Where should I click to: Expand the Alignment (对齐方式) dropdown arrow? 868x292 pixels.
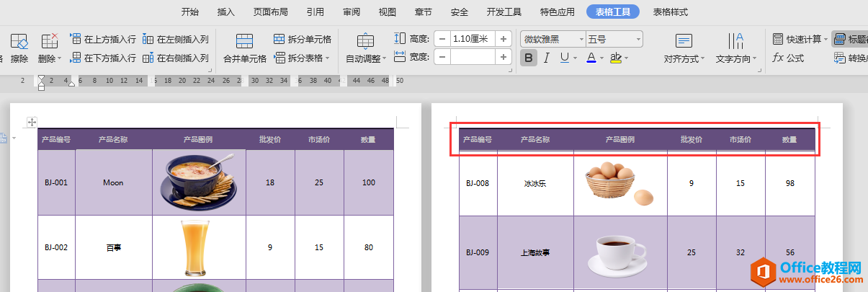point(704,58)
